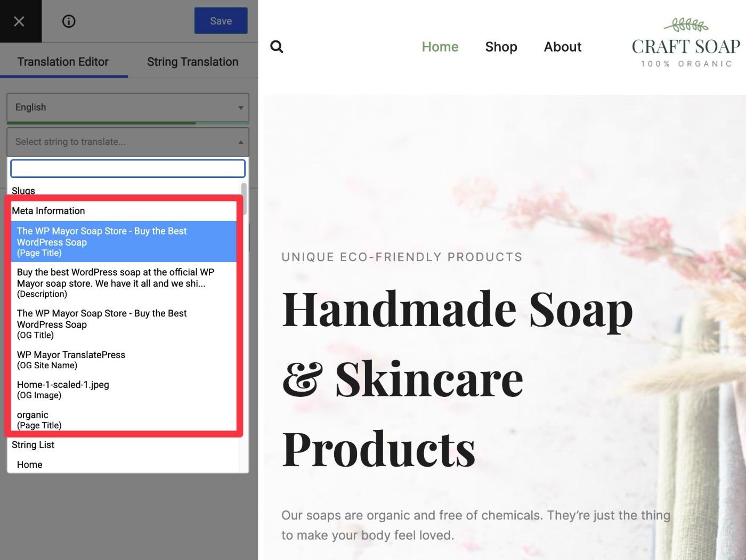Collapse the Select string to translate dropdown
Viewport: 746px width, 560px height.
pos(128,142)
